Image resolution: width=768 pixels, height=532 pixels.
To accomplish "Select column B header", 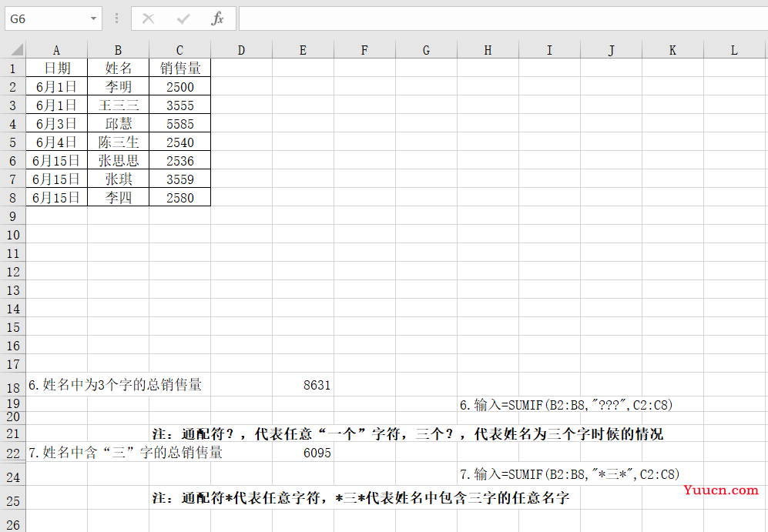I will [x=118, y=50].
